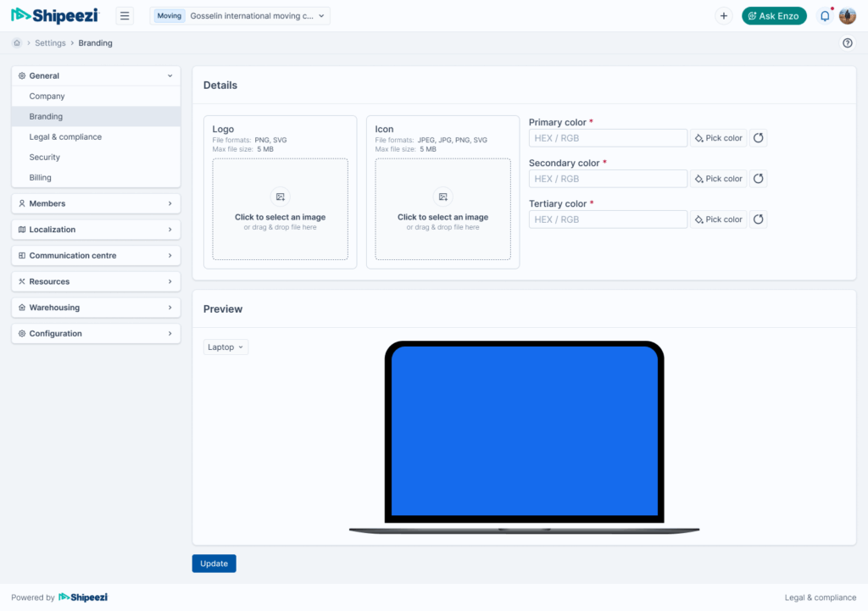Image resolution: width=868 pixels, height=611 pixels.
Task: Open the user profile avatar
Action: point(848,16)
